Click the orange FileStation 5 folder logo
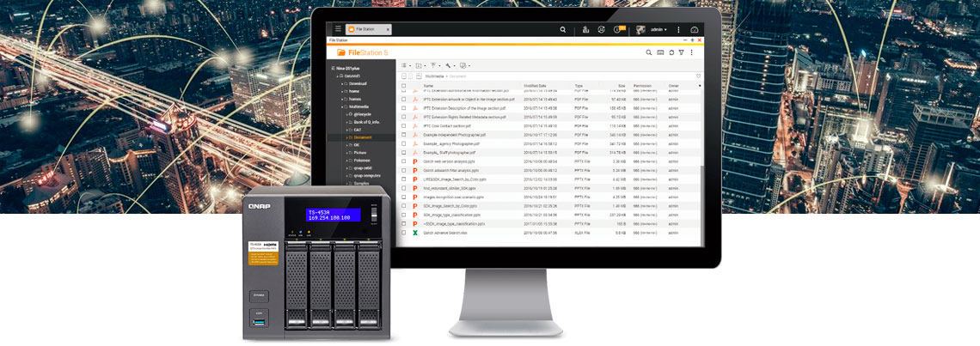Image resolution: width=980 pixels, height=346 pixels. pos(341,52)
